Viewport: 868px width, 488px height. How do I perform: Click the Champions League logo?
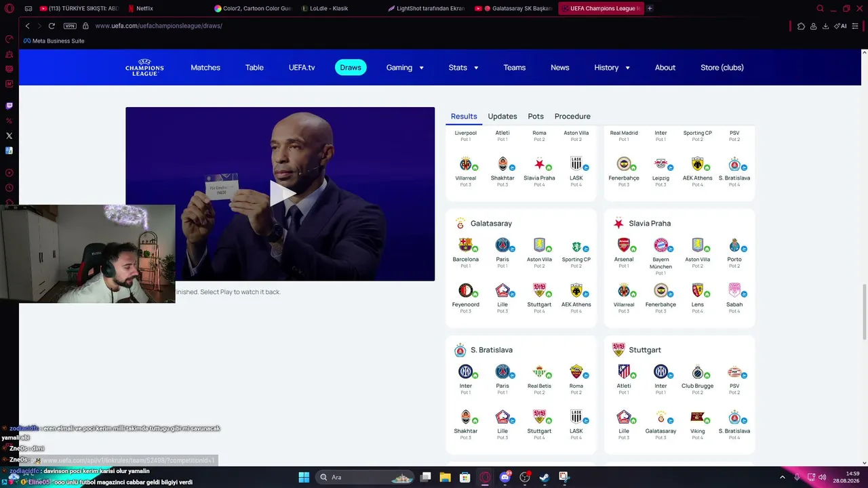[144, 68]
